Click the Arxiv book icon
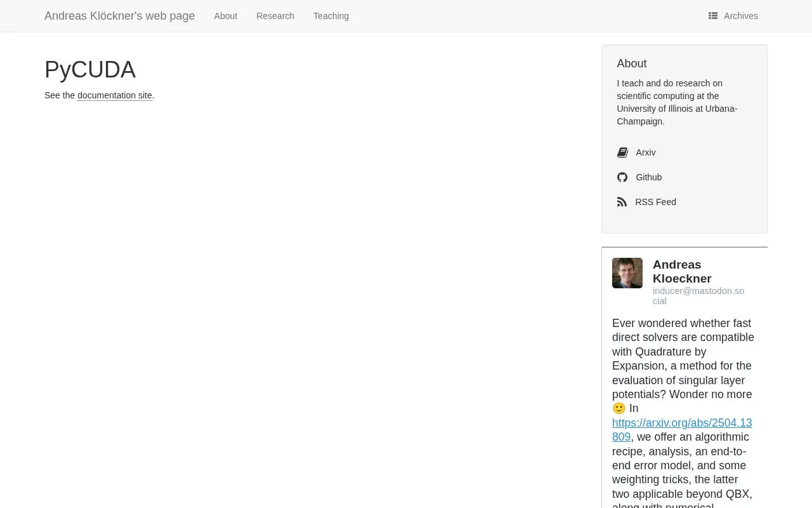812x508 pixels. [x=622, y=152]
